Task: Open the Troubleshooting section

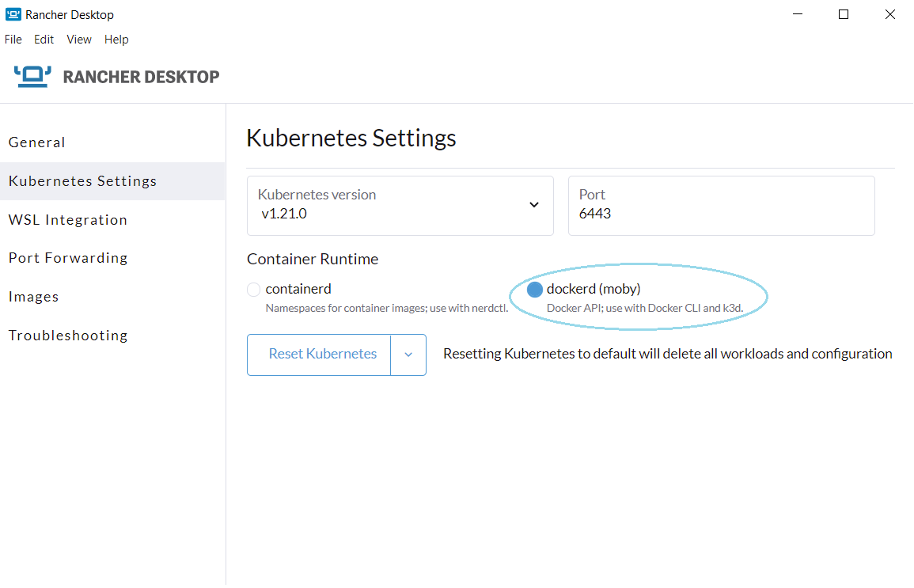Action: [x=67, y=335]
